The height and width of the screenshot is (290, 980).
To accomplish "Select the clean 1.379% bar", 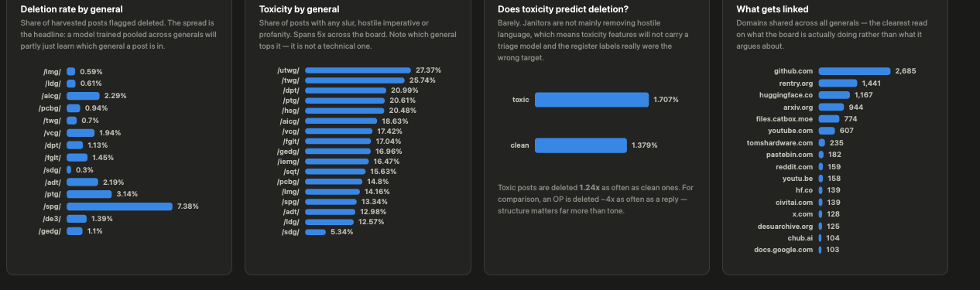I will pos(581,145).
